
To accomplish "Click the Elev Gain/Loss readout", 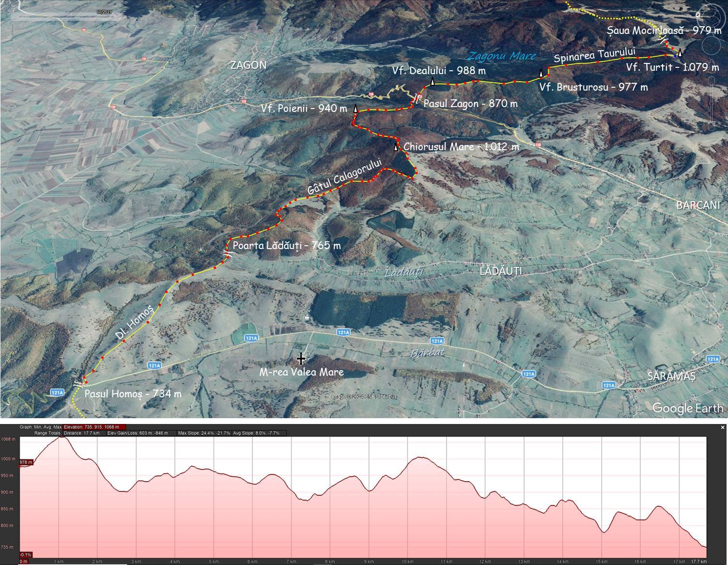I will point(138,433).
